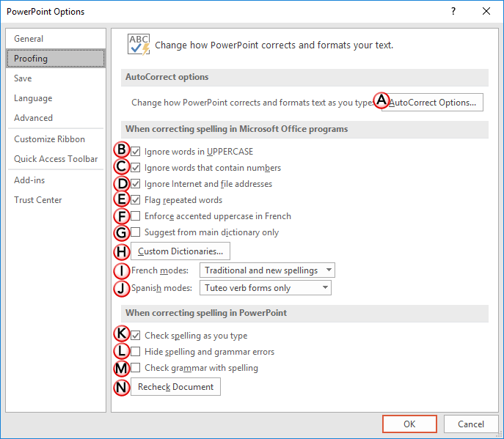
Task: Click the When correcting spelling in PowerPoint heading
Action: (206, 313)
